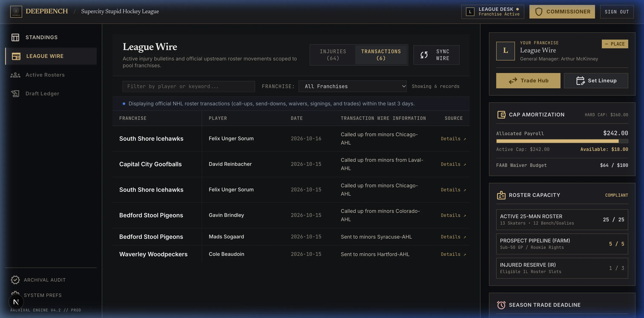Click the Set Lineup calendar icon
Viewport: 644px width, 318px height.
pos(580,81)
